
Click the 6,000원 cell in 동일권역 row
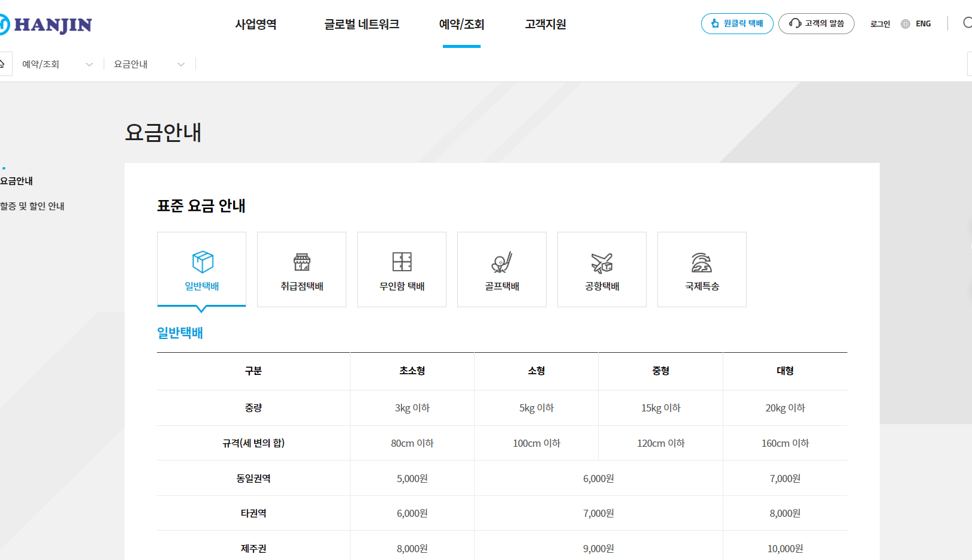coord(599,479)
